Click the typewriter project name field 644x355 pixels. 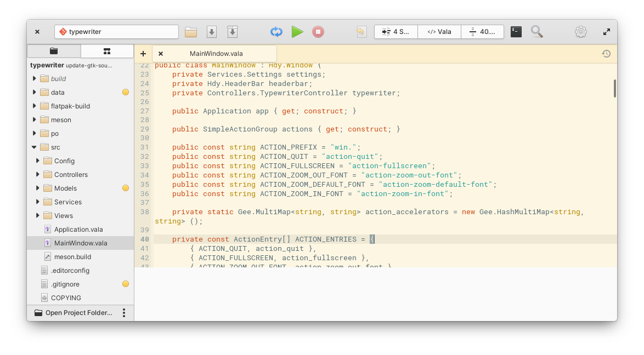(117, 32)
